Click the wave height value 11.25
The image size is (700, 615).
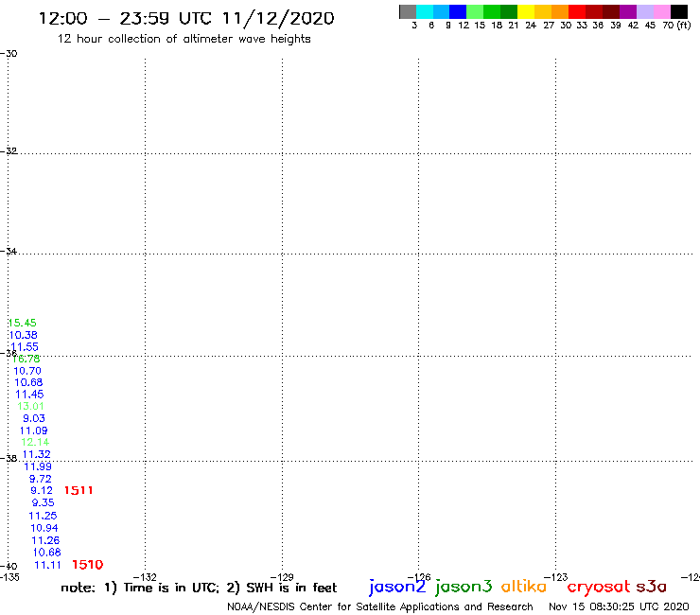click(43, 516)
